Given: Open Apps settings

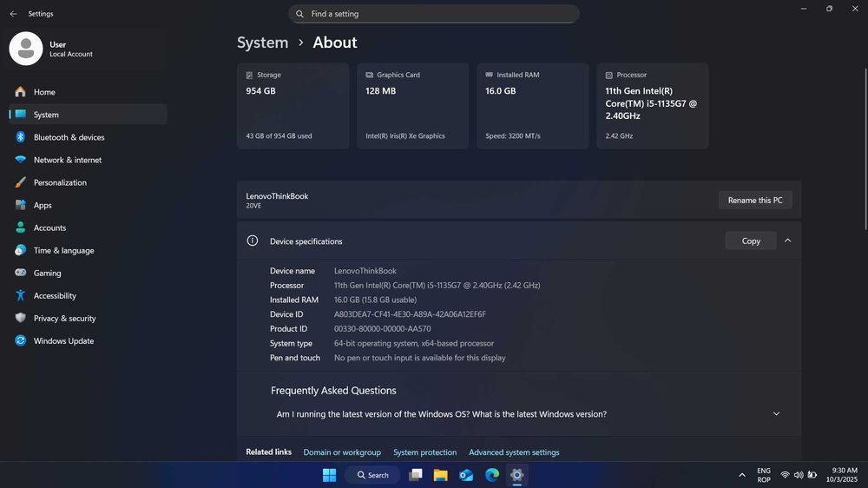Looking at the screenshot, I should 88,206.
